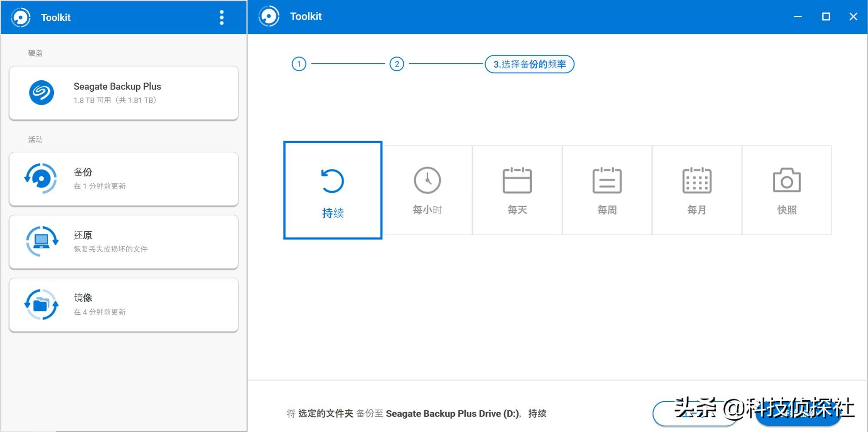The height and width of the screenshot is (432, 868).
Task: Click the 每天 daily calendar icon
Action: [517, 181]
